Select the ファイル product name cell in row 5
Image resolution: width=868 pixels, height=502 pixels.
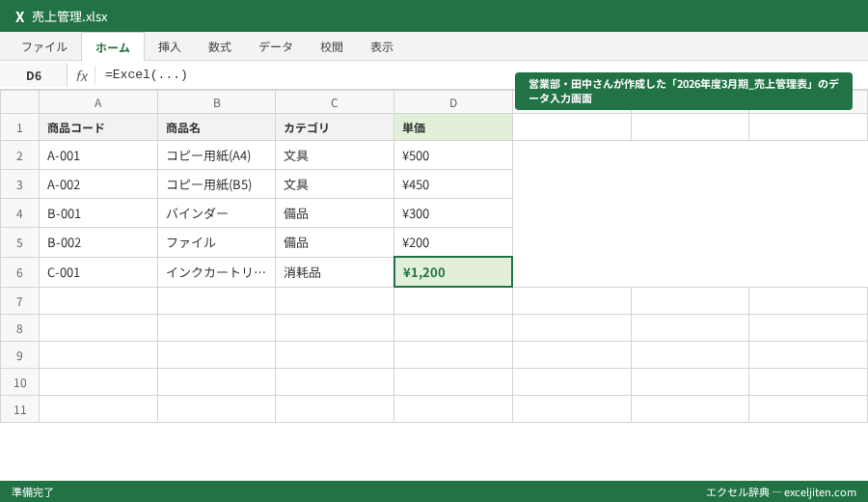point(216,242)
